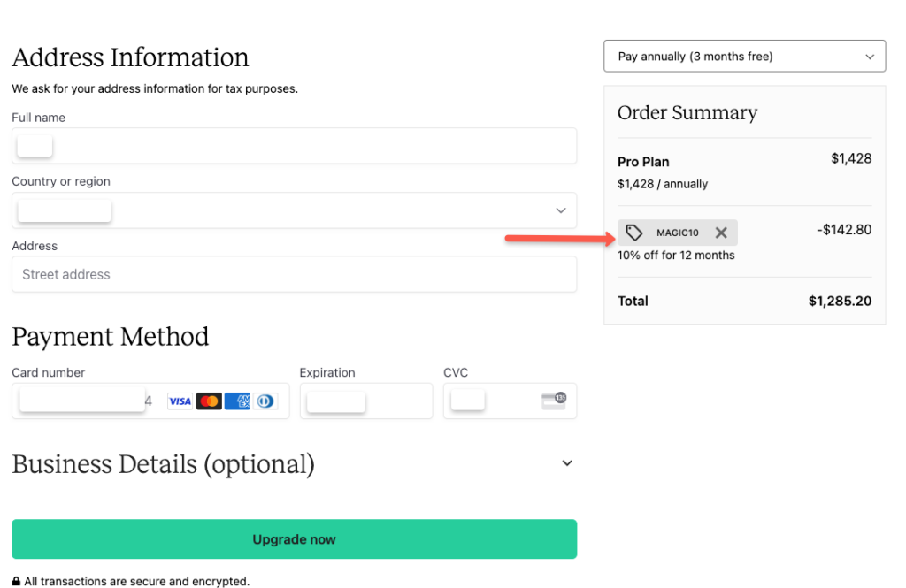Click the Pro Plan line item
Viewport: 906px width, 588px height.
tap(643, 162)
